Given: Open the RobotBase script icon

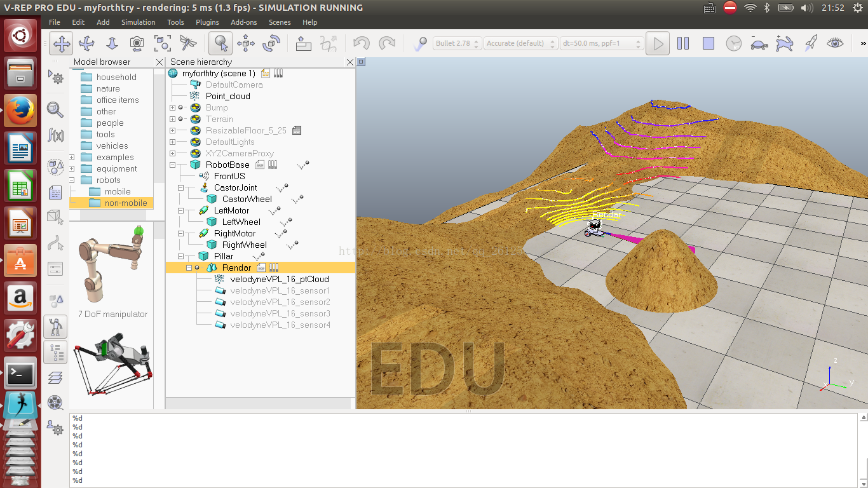Looking at the screenshot, I should point(260,165).
